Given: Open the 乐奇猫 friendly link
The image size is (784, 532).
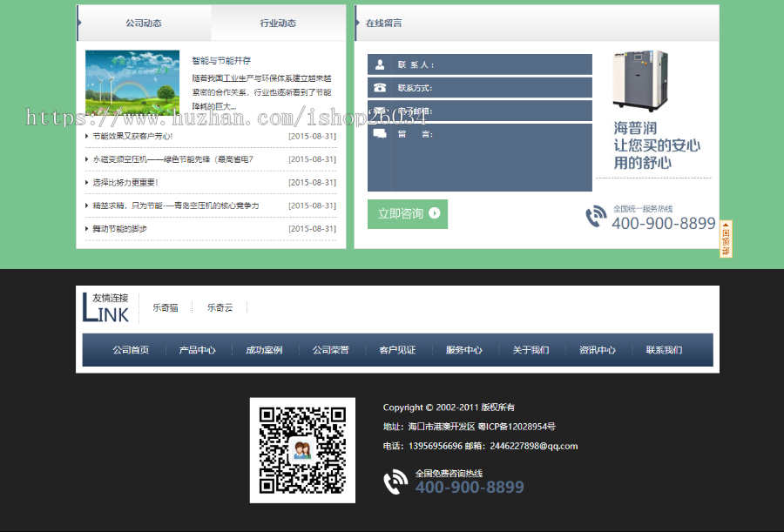Looking at the screenshot, I should 166,307.
